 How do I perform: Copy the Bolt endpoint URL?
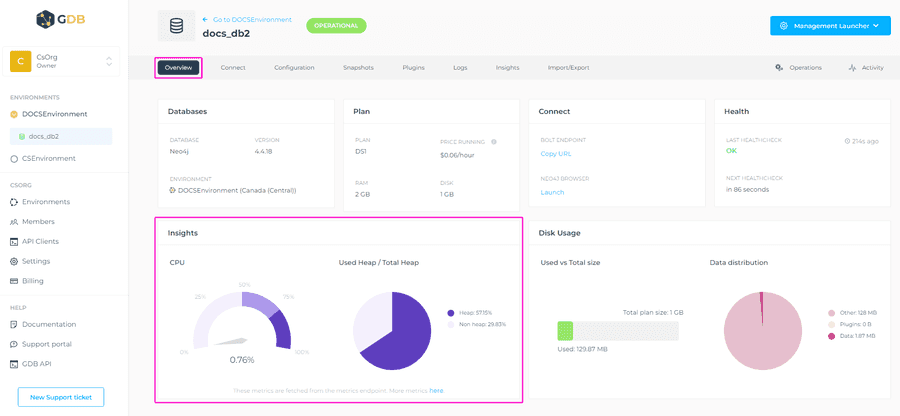coord(556,154)
